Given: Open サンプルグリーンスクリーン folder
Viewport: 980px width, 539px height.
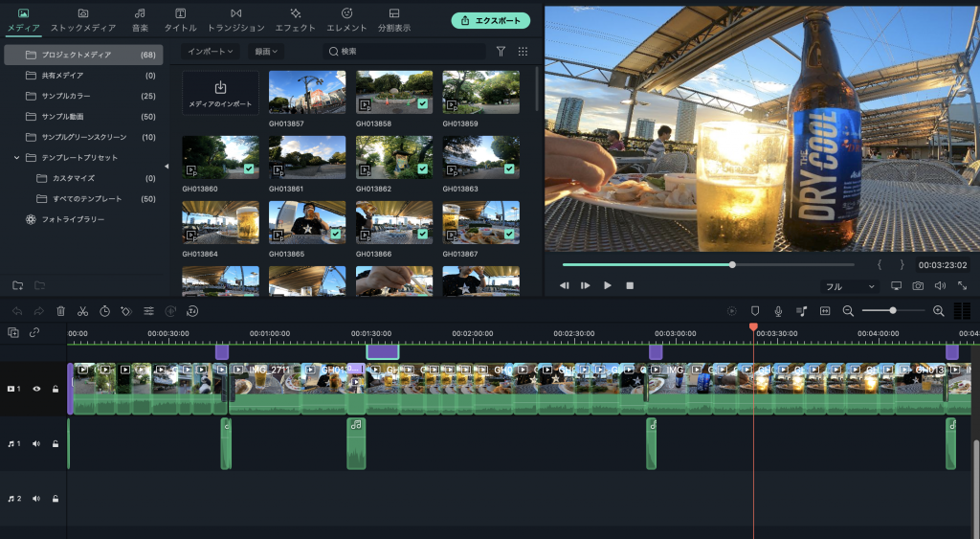Looking at the screenshot, I should tap(84, 137).
